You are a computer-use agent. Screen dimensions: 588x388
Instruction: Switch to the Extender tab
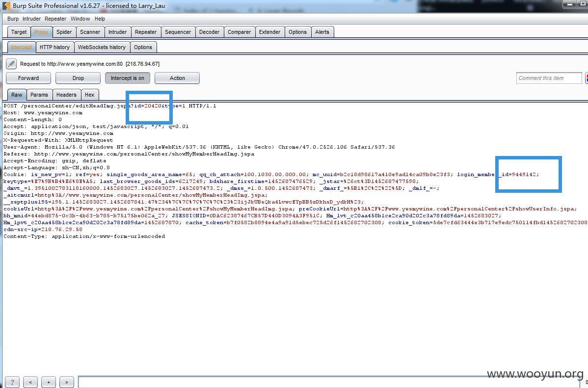pyautogui.click(x=269, y=32)
